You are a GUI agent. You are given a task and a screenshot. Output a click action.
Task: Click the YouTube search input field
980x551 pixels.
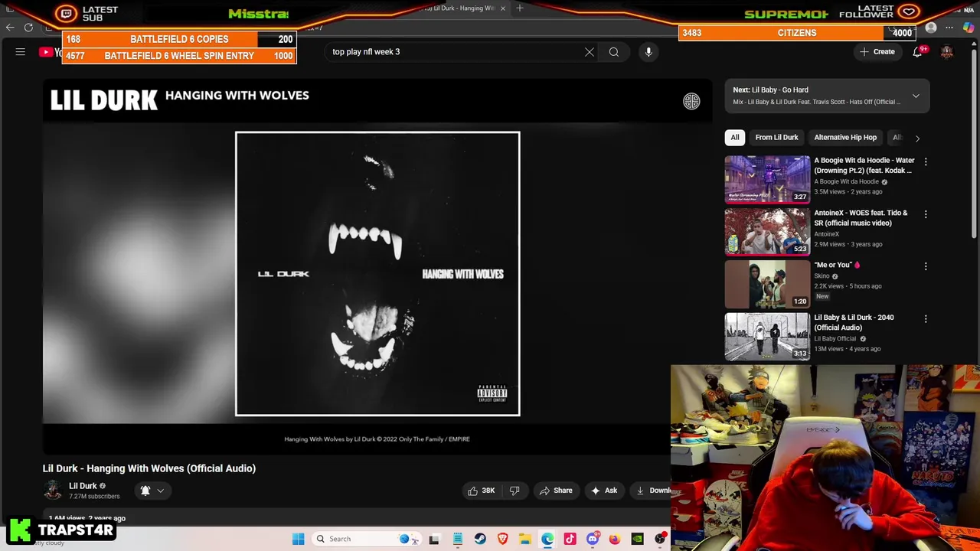(x=455, y=52)
